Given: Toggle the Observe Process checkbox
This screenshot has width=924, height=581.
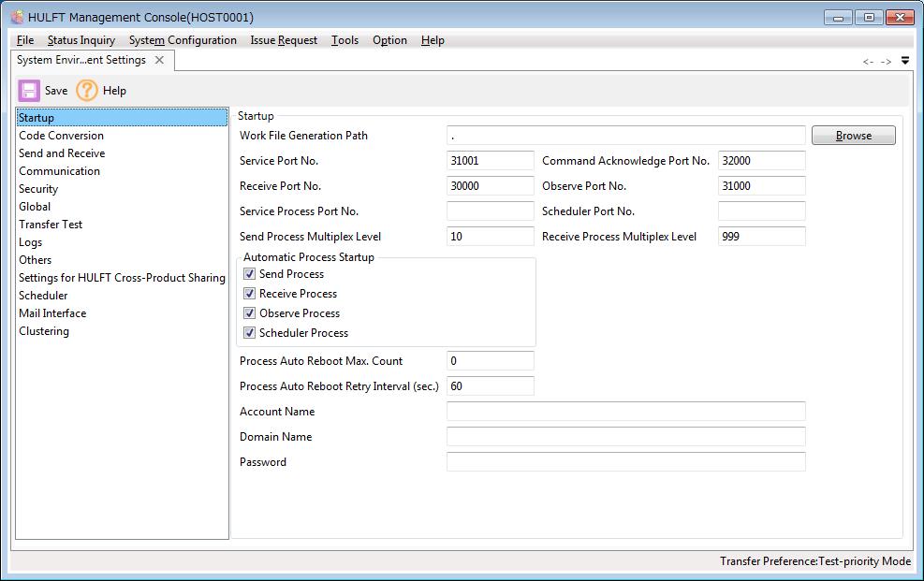Looking at the screenshot, I should [249, 313].
